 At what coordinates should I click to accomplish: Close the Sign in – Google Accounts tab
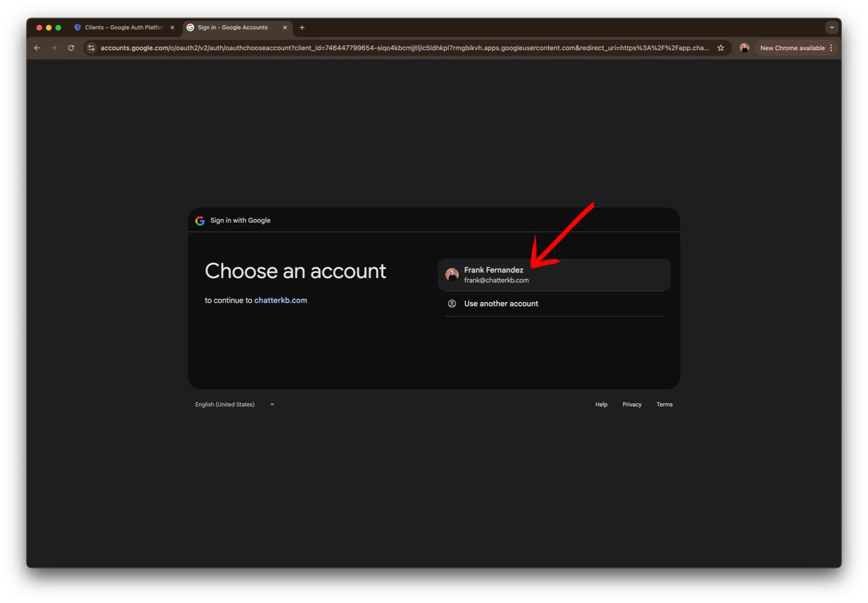285,27
